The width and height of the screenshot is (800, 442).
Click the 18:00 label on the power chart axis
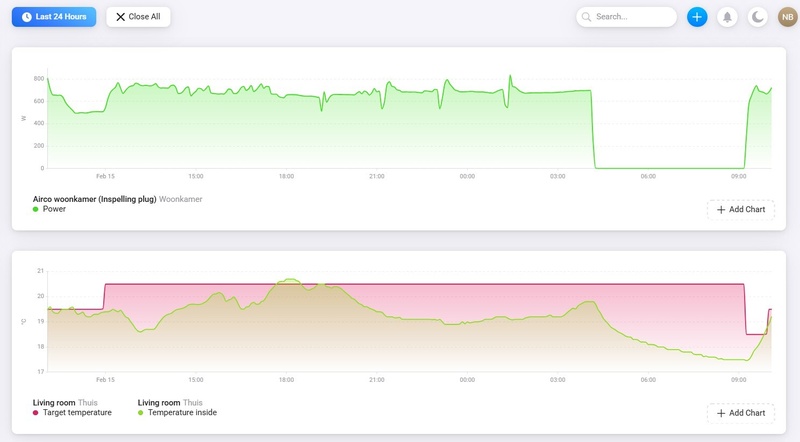coord(286,177)
